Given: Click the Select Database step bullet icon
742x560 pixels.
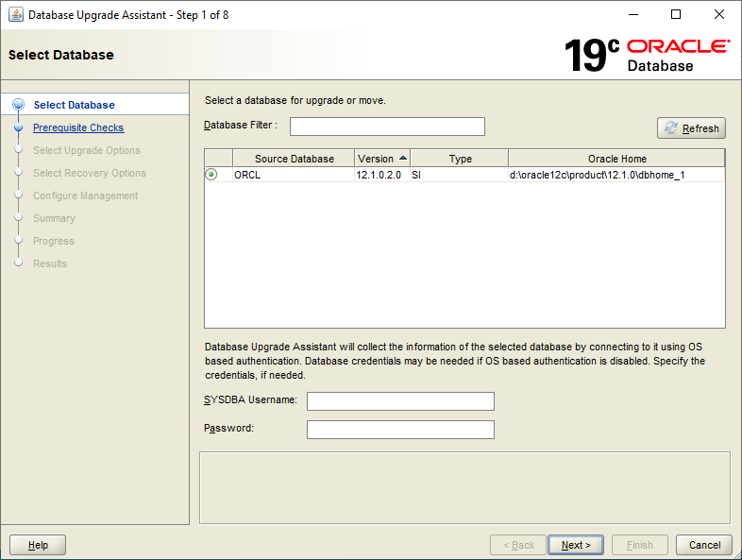Looking at the screenshot, I should [19, 105].
